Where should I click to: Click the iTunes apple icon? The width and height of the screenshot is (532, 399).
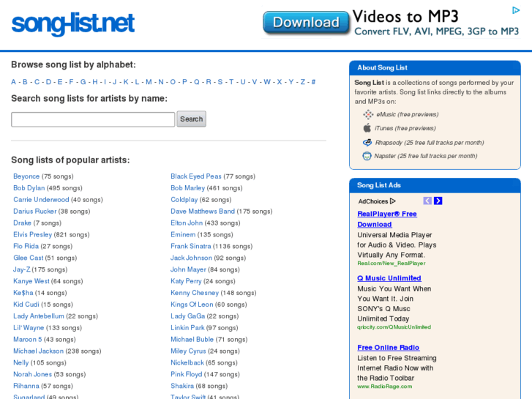click(x=367, y=128)
